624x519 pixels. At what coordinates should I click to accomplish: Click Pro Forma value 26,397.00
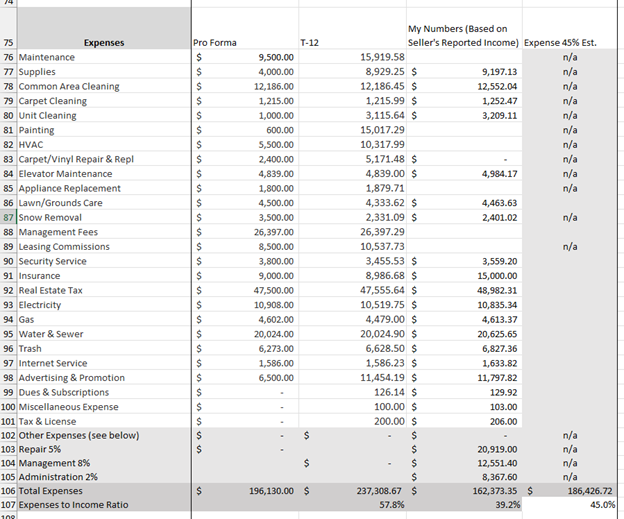click(245, 232)
